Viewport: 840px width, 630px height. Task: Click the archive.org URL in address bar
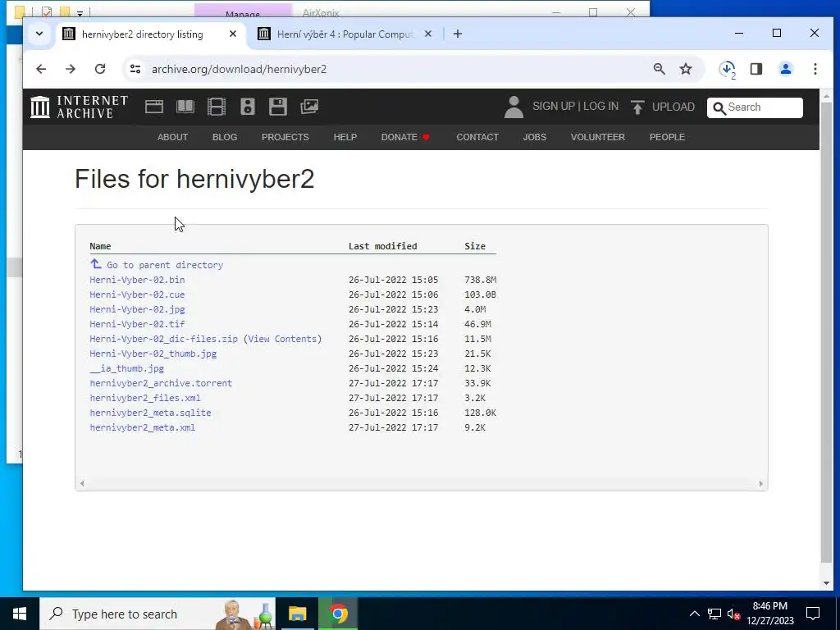click(x=239, y=69)
